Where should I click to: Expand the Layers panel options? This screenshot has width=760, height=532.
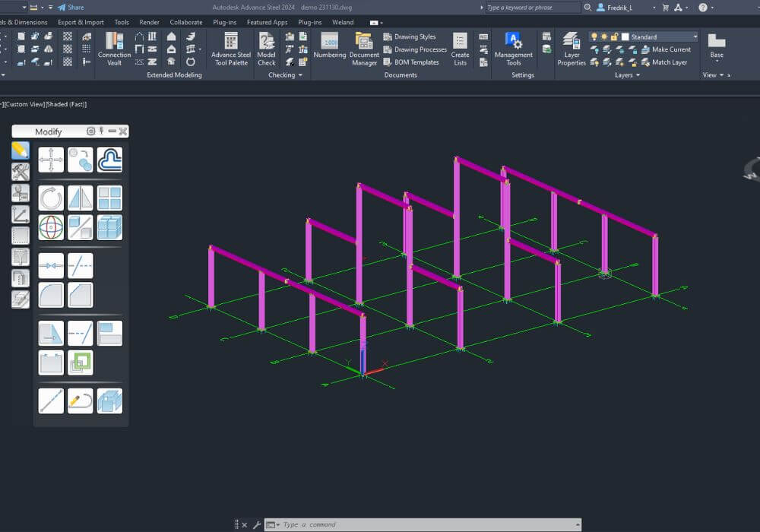coord(637,74)
